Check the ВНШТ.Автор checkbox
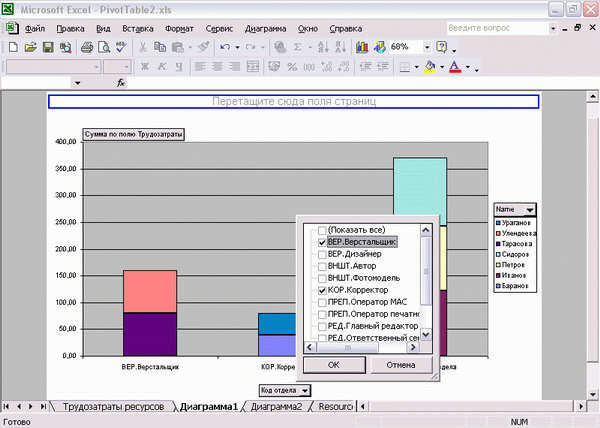The height and width of the screenshot is (428, 600). tap(322, 267)
